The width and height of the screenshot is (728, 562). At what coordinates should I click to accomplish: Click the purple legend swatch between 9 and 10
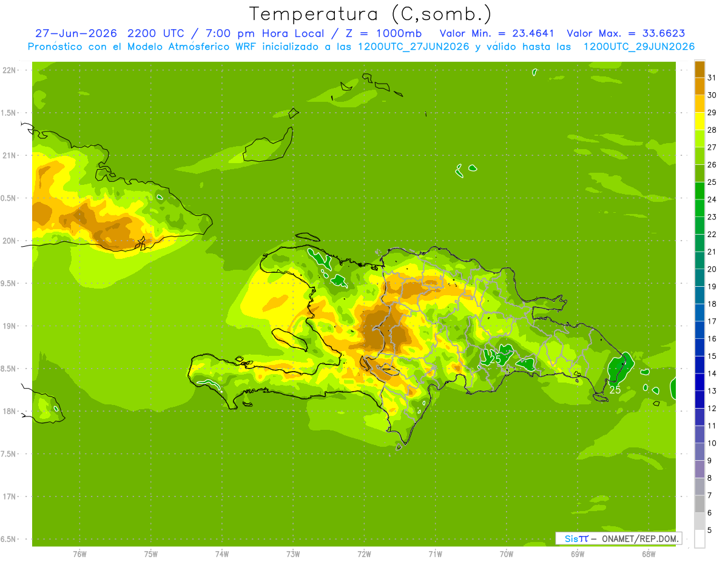tap(699, 452)
